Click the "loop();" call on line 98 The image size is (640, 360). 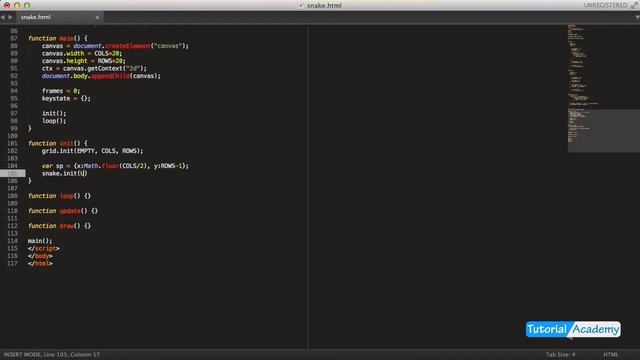click(54, 121)
